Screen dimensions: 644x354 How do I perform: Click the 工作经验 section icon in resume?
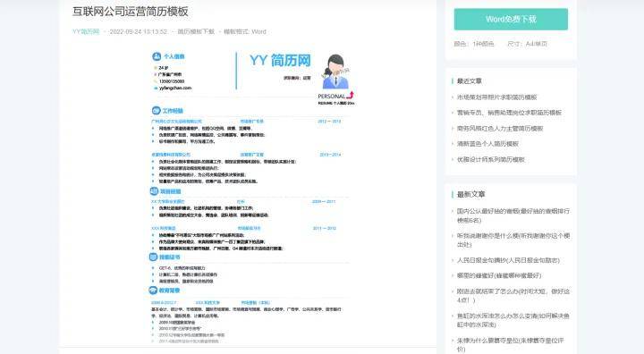tap(156, 111)
